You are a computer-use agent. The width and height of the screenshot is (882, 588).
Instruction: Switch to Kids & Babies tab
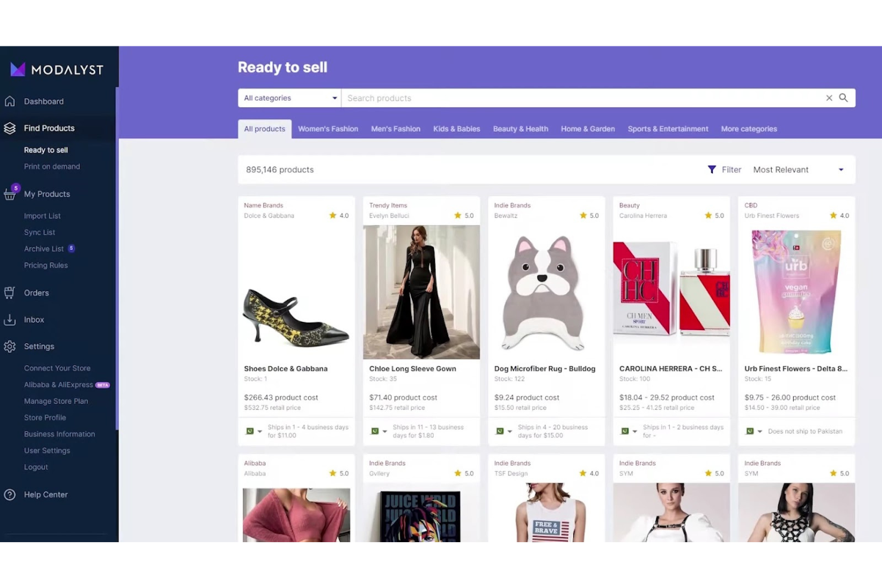coord(456,129)
